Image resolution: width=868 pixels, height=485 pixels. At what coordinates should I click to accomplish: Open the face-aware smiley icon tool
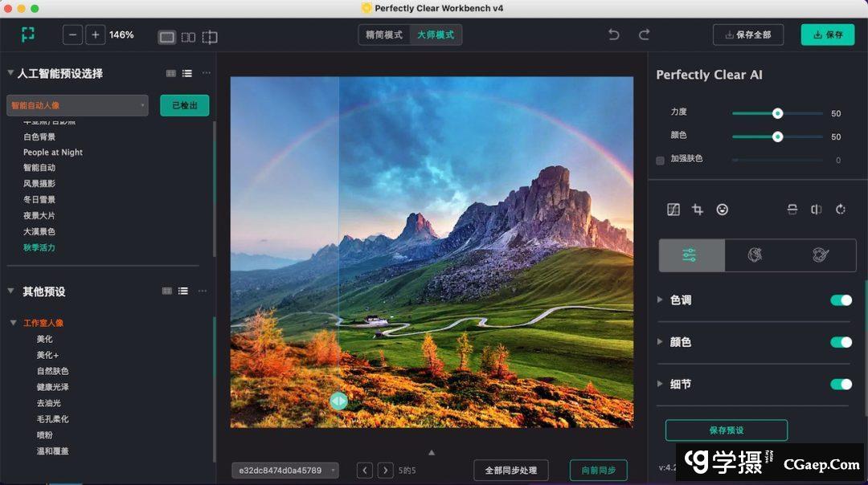[723, 210]
